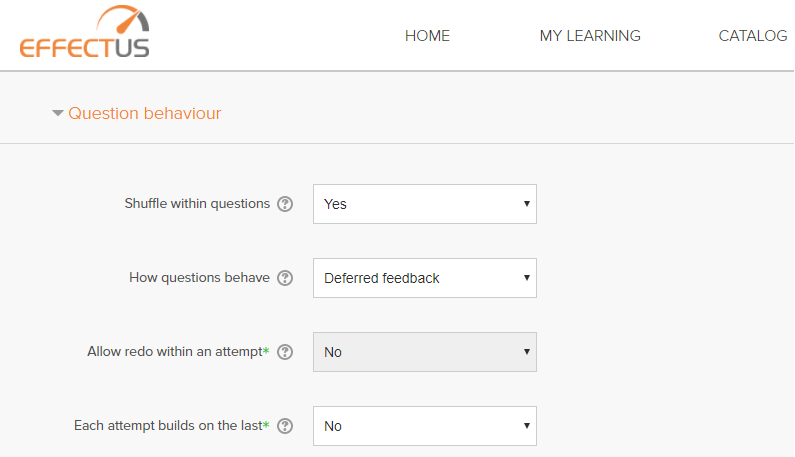Open the How questions behave dropdown
Viewport: 795px width, 457px height.
click(x=425, y=278)
